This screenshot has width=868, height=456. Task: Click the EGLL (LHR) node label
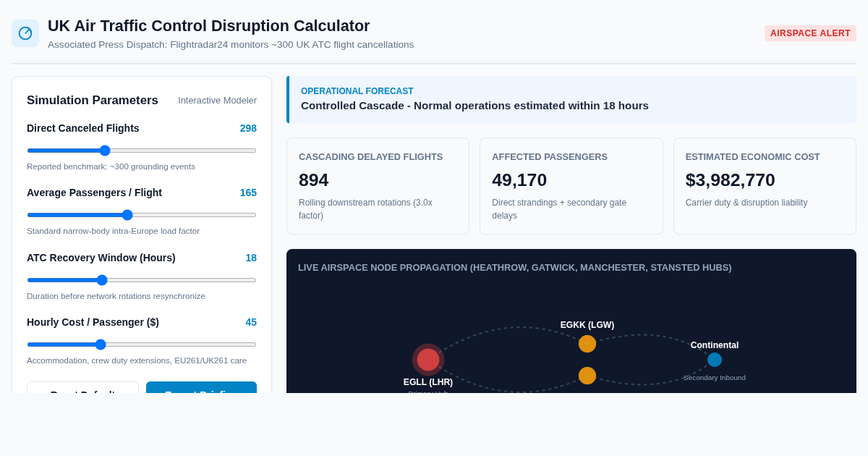click(428, 382)
